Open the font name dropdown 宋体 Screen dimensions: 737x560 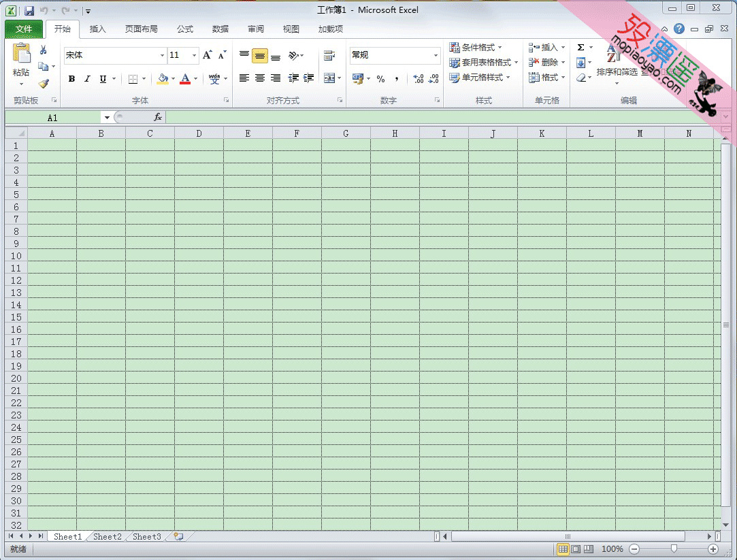pyautogui.click(x=162, y=55)
